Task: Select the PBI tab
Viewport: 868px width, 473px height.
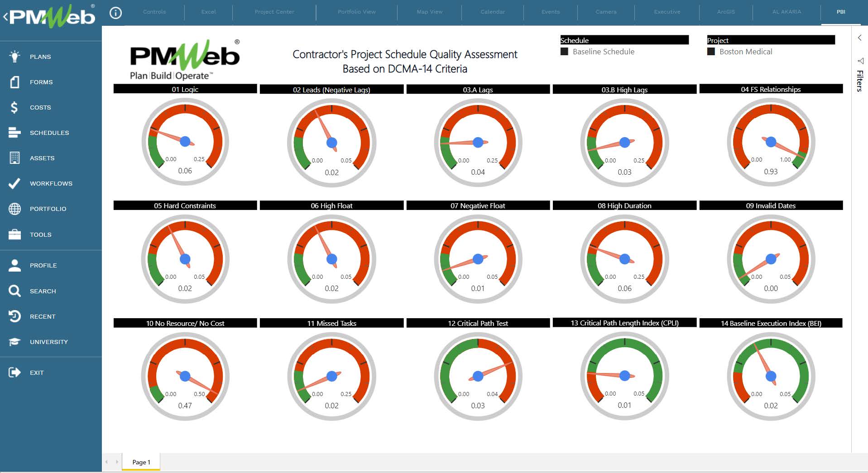Action: coord(841,12)
